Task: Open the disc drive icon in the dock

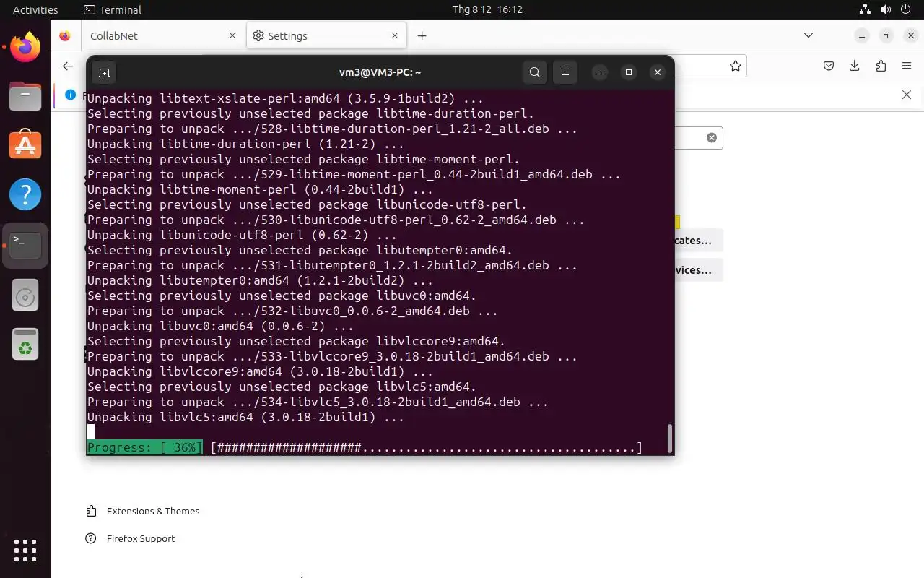Action: (25, 296)
